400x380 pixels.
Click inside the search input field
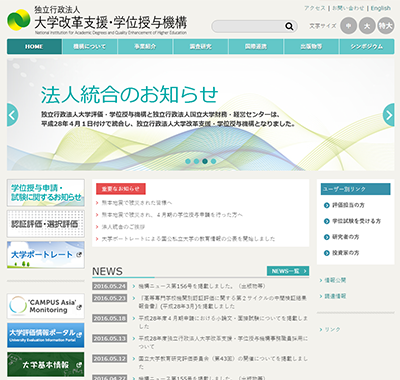248,26
